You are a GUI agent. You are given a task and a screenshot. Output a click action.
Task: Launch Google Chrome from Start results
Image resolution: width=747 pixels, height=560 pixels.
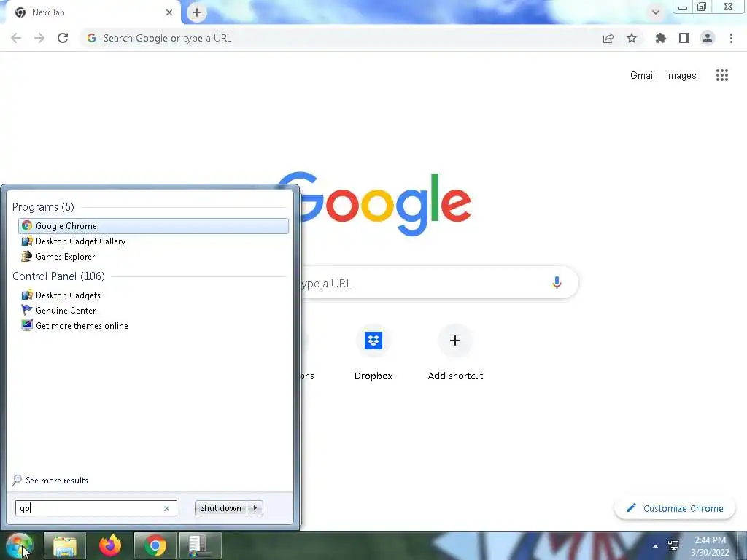pyautogui.click(x=153, y=226)
